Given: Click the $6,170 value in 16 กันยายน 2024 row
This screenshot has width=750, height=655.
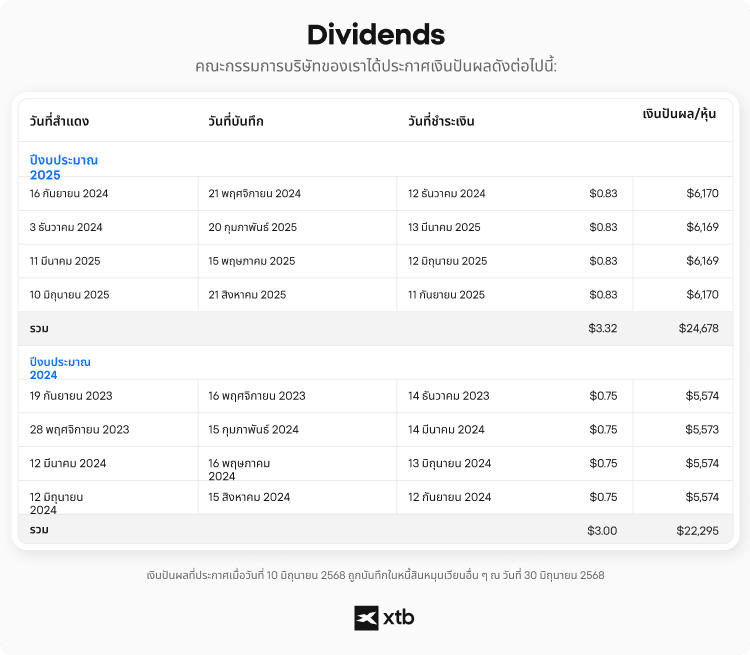Looking at the screenshot, I should click(702, 193).
